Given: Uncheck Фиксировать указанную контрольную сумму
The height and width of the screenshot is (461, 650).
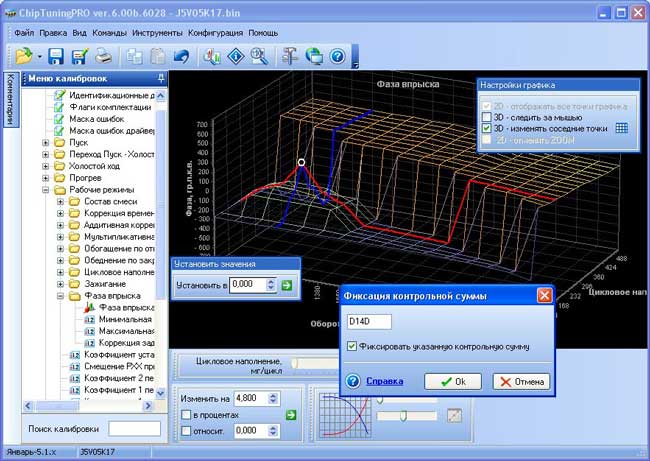Looking at the screenshot, I should coord(352,347).
